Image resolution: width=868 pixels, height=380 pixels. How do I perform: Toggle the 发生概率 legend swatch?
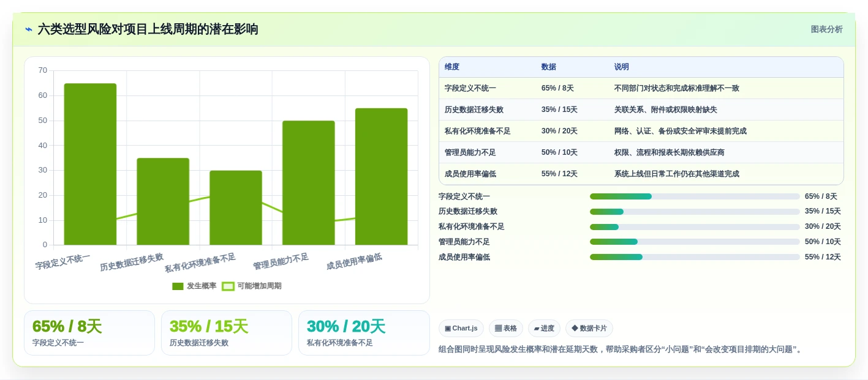pos(178,286)
